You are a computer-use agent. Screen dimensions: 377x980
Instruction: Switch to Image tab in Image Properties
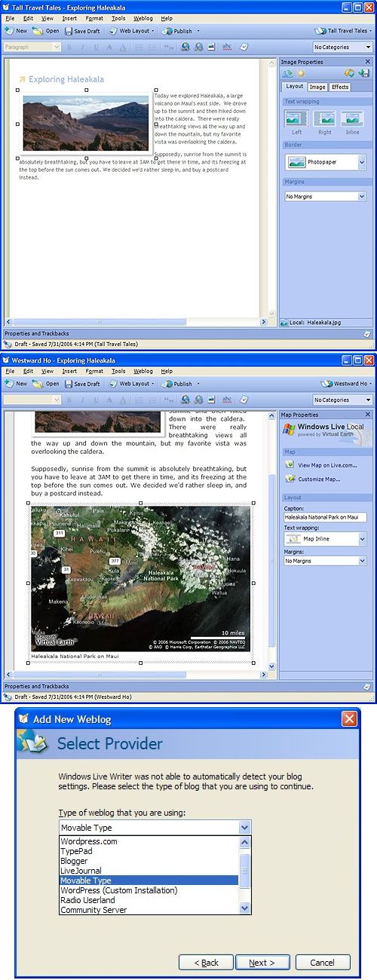point(317,87)
